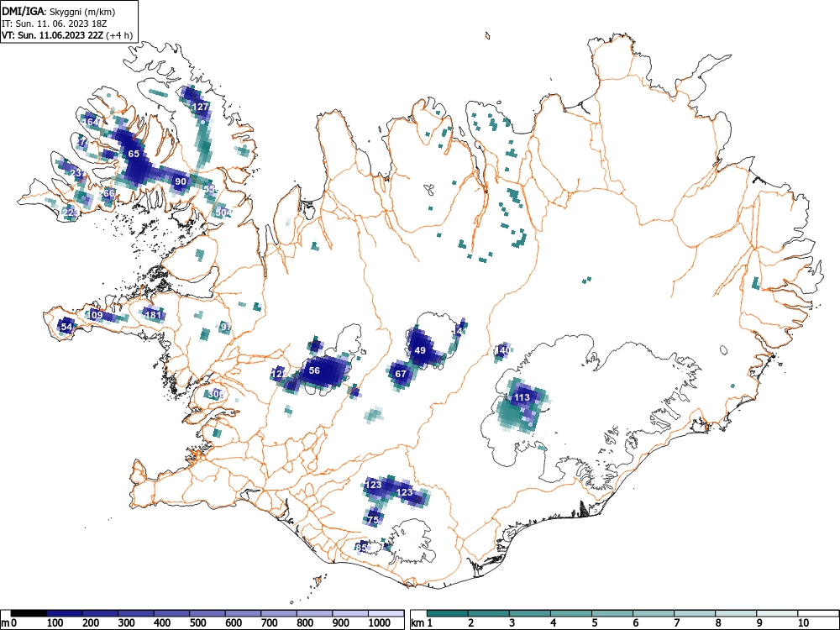The width and height of the screenshot is (840, 630).
Task: Select the 300–400 m legend swatch
Action: click(136, 613)
